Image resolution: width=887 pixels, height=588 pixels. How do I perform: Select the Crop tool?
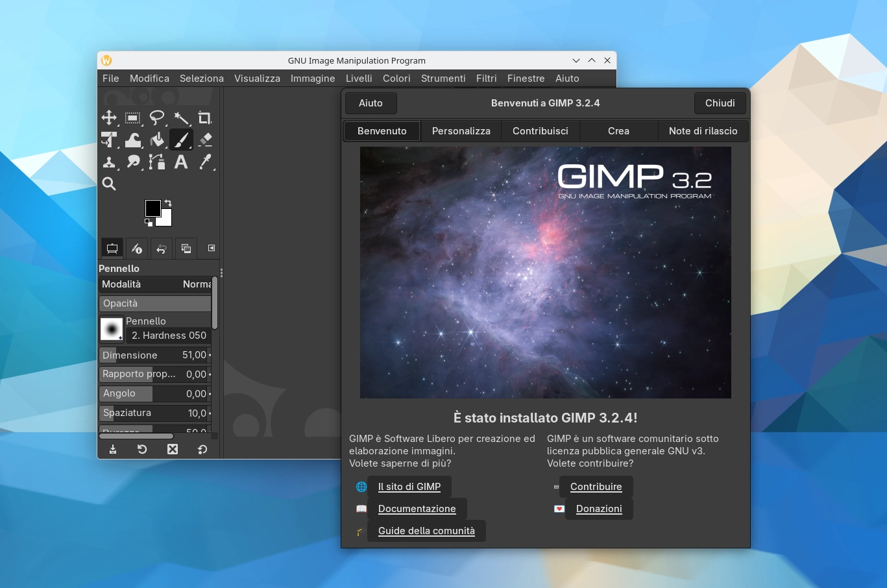pos(204,118)
